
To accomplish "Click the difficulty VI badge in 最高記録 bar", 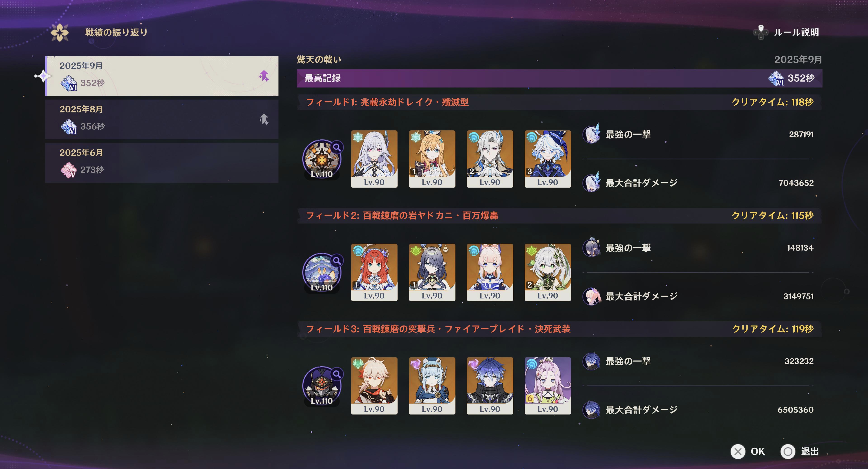I will (x=776, y=78).
